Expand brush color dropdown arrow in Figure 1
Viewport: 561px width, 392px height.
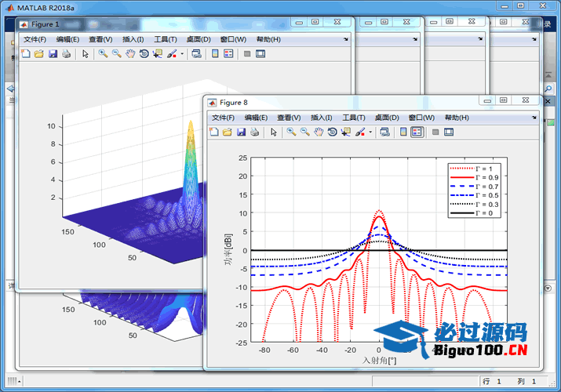click(x=183, y=54)
